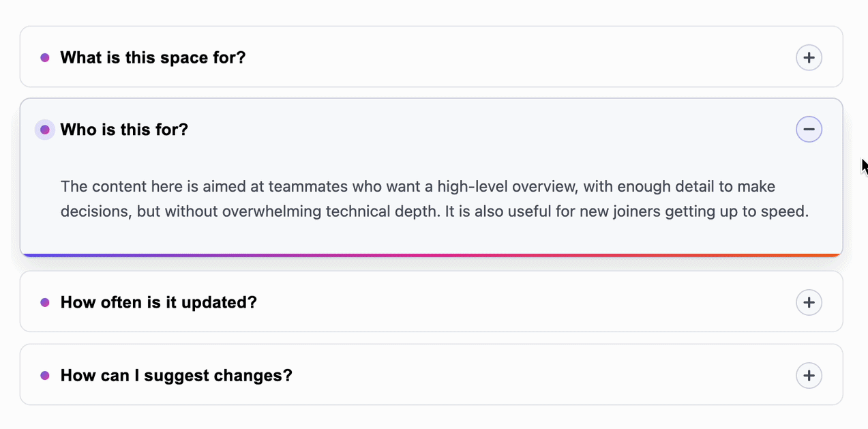Screen dimensions: 868x429
Task: Click the purple bullet beside 'What is this space for?'
Action: pyautogui.click(x=45, y=57)
